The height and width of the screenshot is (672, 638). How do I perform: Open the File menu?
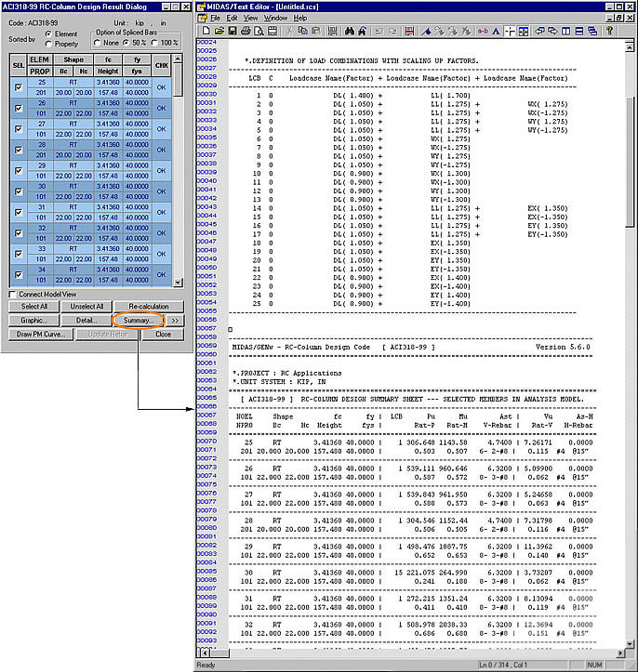(x=215, y=18)
